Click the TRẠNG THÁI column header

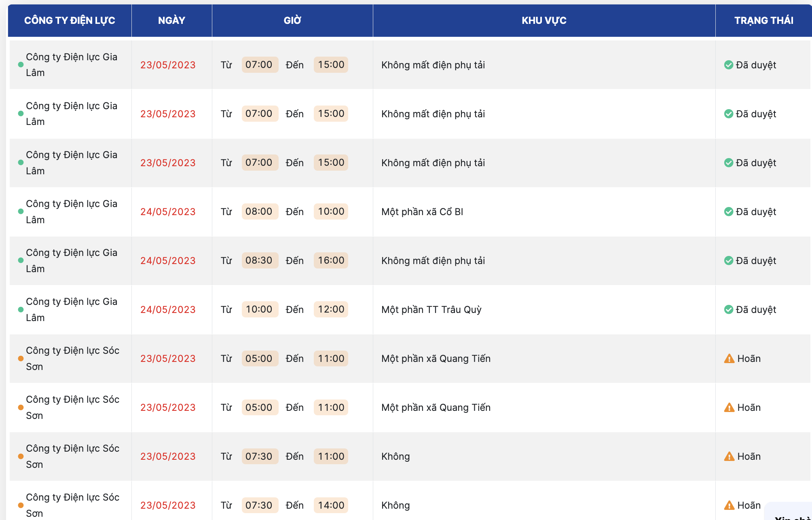point(763,20)
